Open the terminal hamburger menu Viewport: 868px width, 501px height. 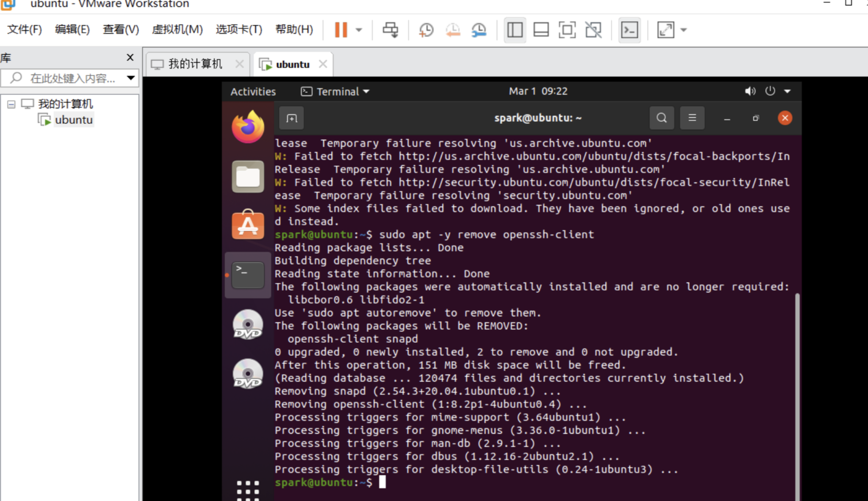692,118
